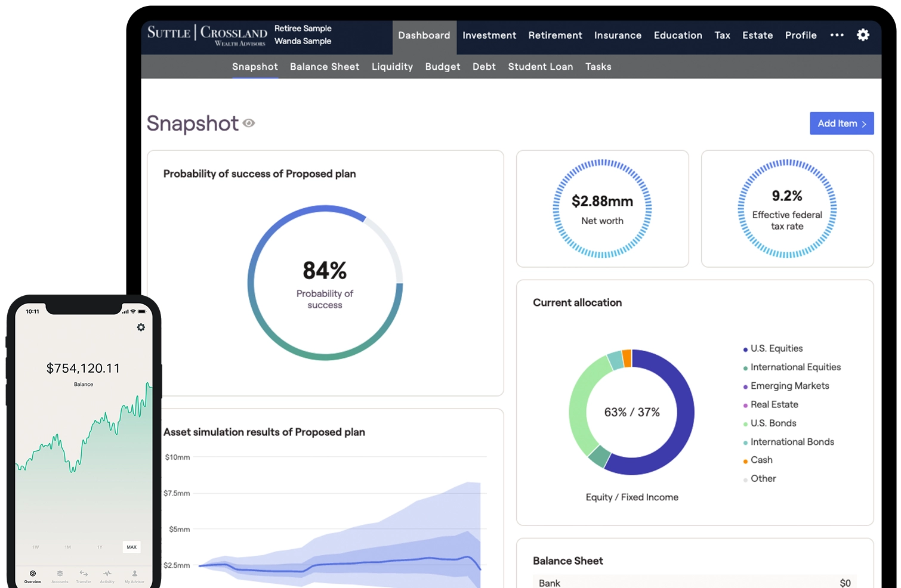Click the three-dots more menu in header
The width and height of the screenshot is (901, 588).
click(x=837, y=35)
